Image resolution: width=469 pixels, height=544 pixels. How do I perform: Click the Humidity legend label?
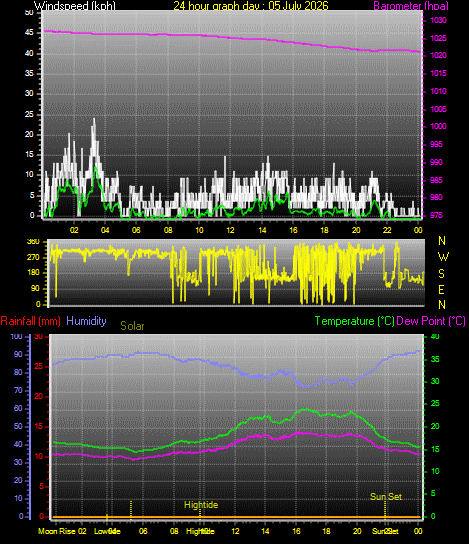tap(86, 321)
